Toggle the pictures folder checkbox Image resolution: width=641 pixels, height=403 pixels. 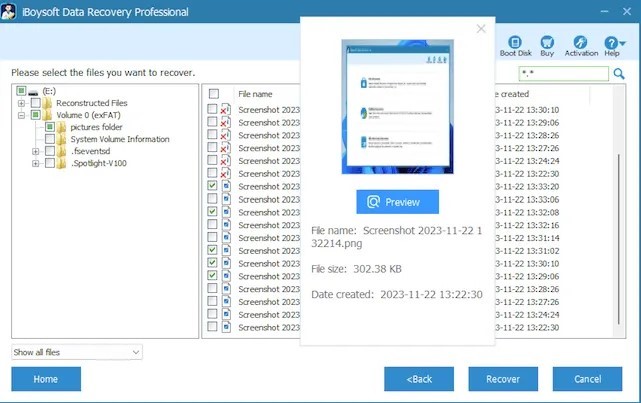pyautogui.click(x=49, y=127)
